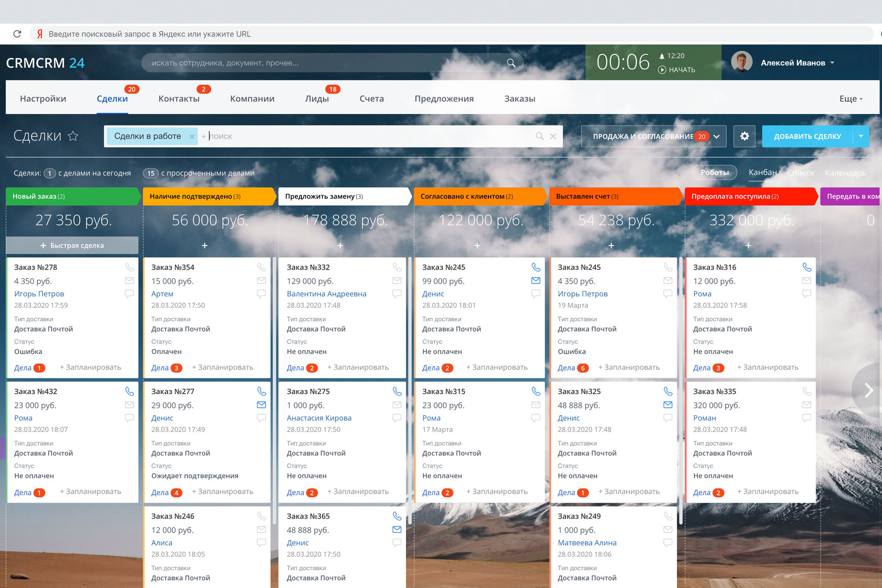Remove the Сделки в работе filter chip
This screenshot has width=882, height=588.
192,136
